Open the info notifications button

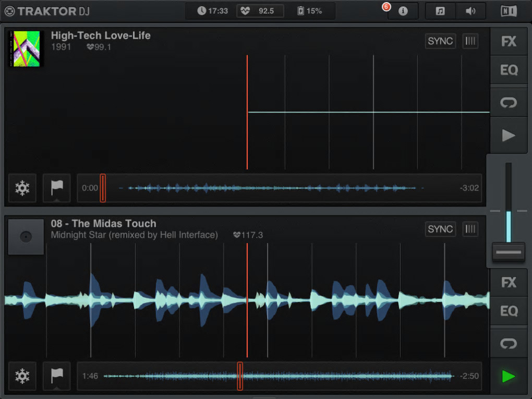pyautogui.click(x=403, y=11)
